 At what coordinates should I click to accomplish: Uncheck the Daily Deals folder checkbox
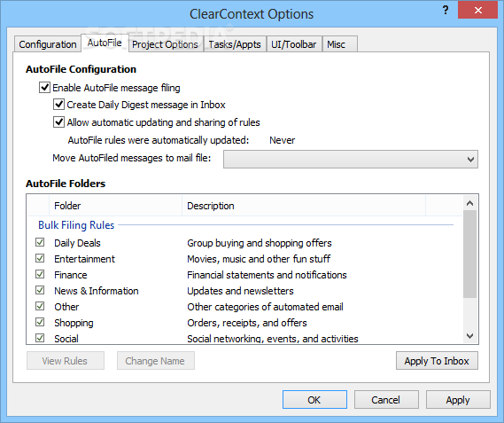click(40, 242)
